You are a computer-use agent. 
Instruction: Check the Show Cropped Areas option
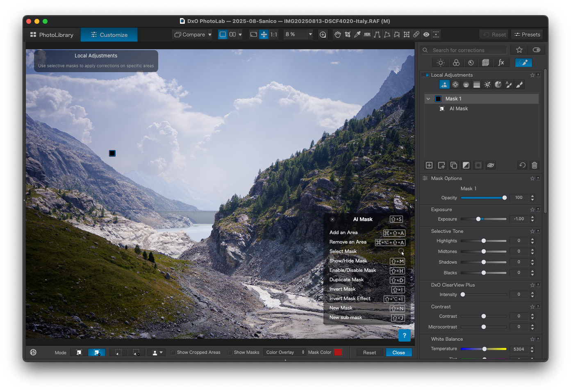[x=173, y=353]
